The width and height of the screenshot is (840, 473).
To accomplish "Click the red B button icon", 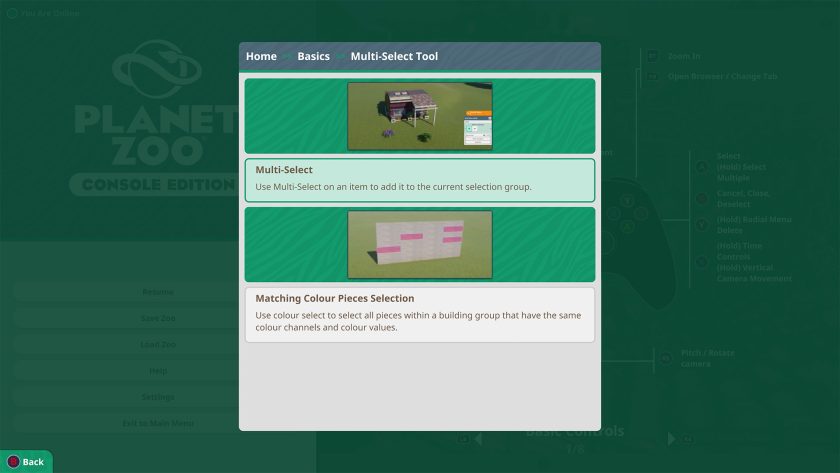I will (13, 461).
